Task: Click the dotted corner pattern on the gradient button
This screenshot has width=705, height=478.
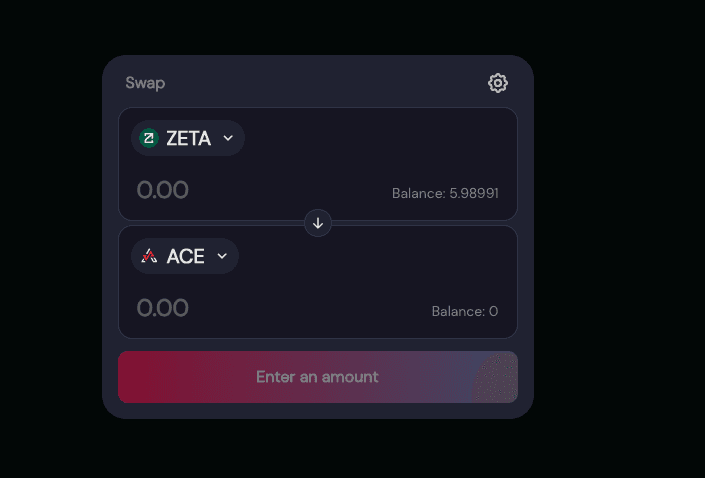Action: coord(496,379)
